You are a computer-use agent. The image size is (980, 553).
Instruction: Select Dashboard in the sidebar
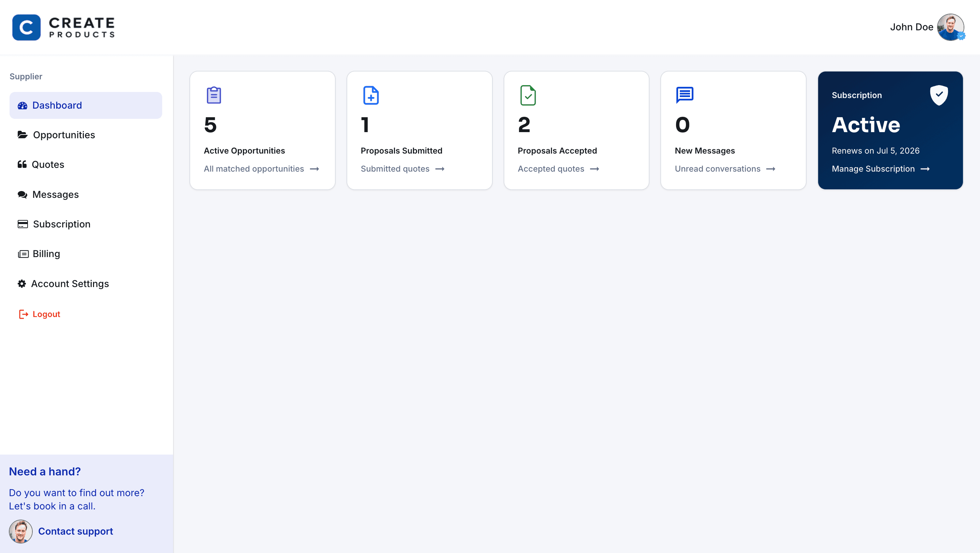coord(86,105)
